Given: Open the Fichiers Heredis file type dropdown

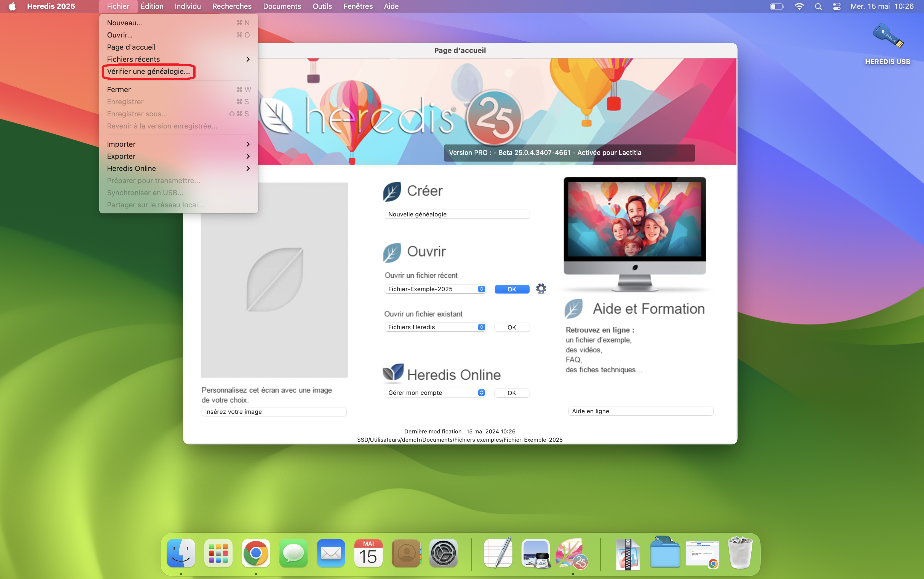Looking at the screenshot, I should (435, 327).
